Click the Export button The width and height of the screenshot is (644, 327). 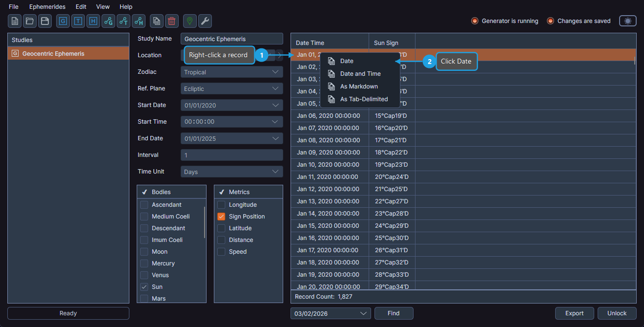[x=574, y=313]
